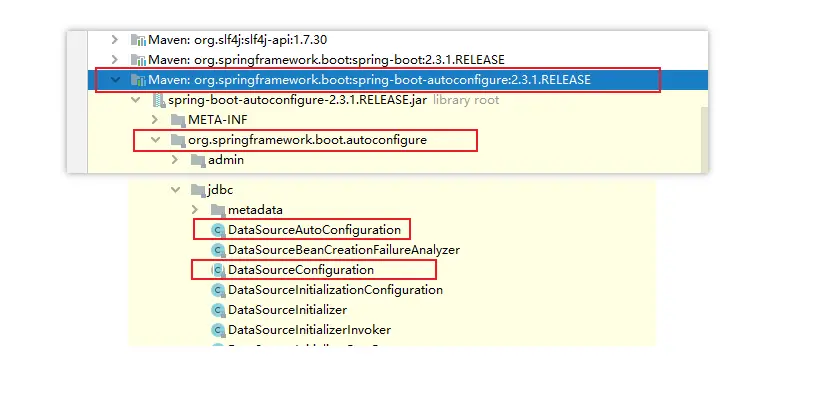Click the library icon of spring-boot:2.3.1.RELEASE
833x415 pixels.
[138, 60]
